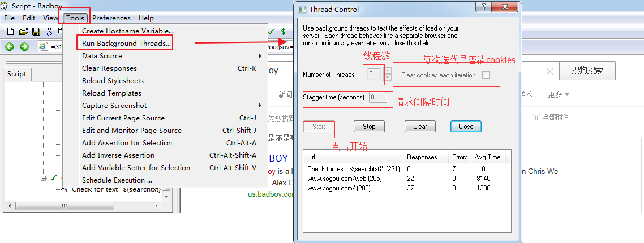This screenshot has height=243, width=644.
Task: Click the green Back navigation arrow
Action: coord(10,47)
